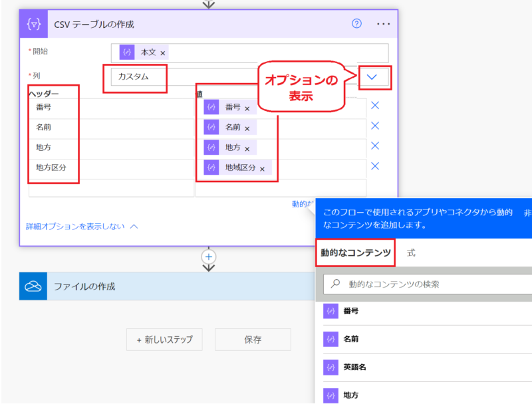
Task: Open the three-dots menu of CSV table action
Action: [383, 24]
